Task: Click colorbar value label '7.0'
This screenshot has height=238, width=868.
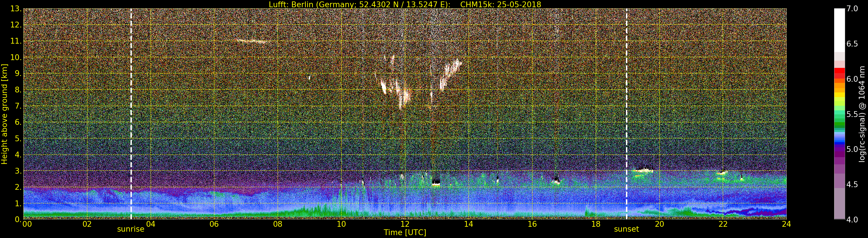Action: [x=852, y=9]
